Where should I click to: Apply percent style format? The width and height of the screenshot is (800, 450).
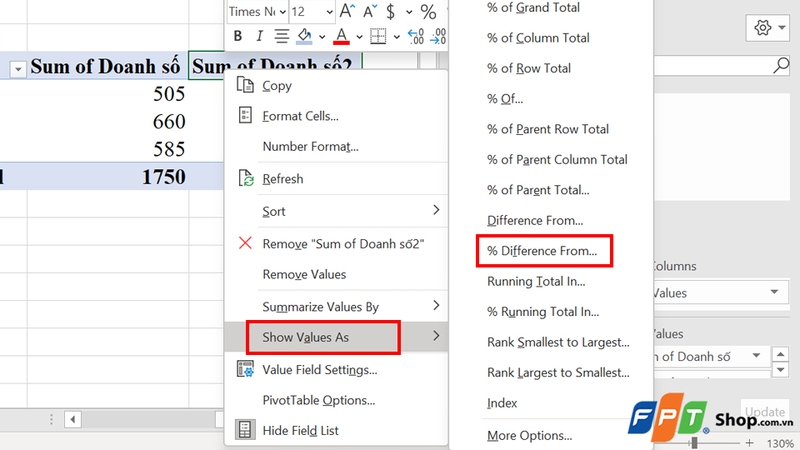click(x=428, y=11)
